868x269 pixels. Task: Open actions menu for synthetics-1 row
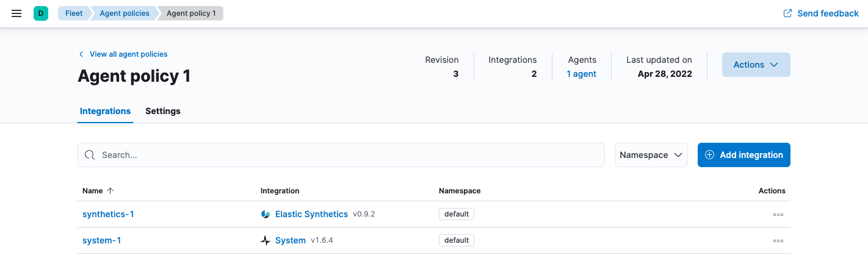778,215
